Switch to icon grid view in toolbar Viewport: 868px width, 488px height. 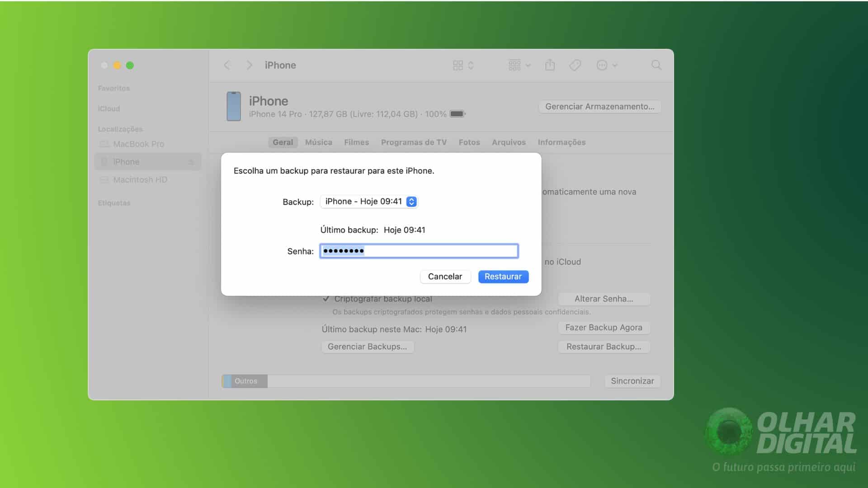pyautogui.click(x=458, y=66)
